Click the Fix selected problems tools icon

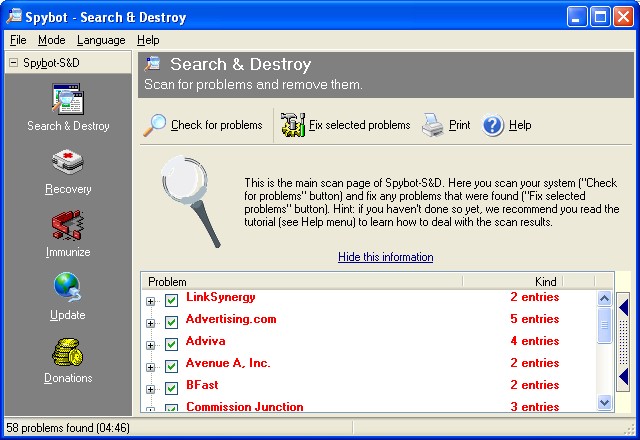[x=293, y=125]
